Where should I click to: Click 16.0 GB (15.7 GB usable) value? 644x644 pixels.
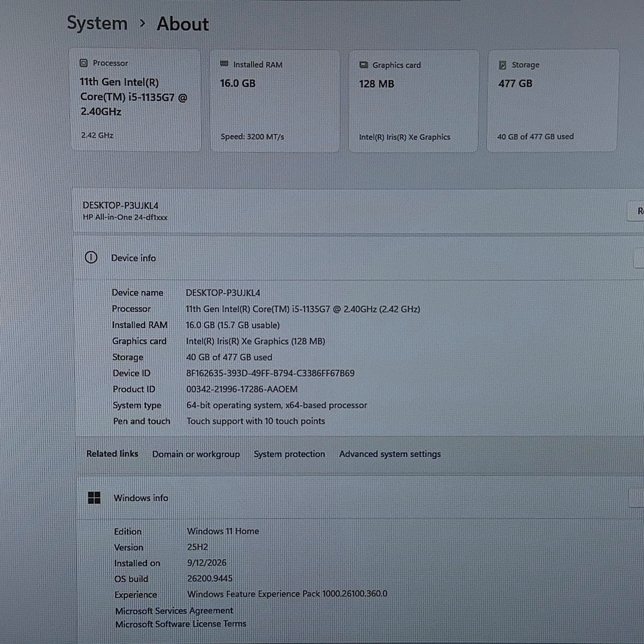(x=232, y=325)
